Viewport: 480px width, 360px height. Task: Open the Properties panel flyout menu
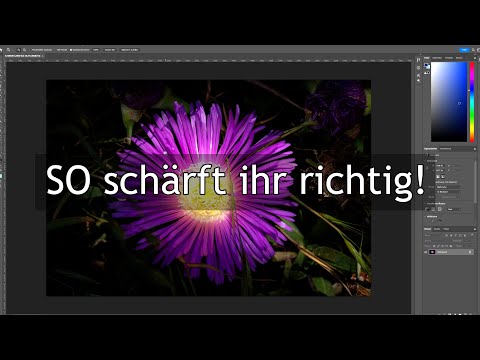click(475, 149)
